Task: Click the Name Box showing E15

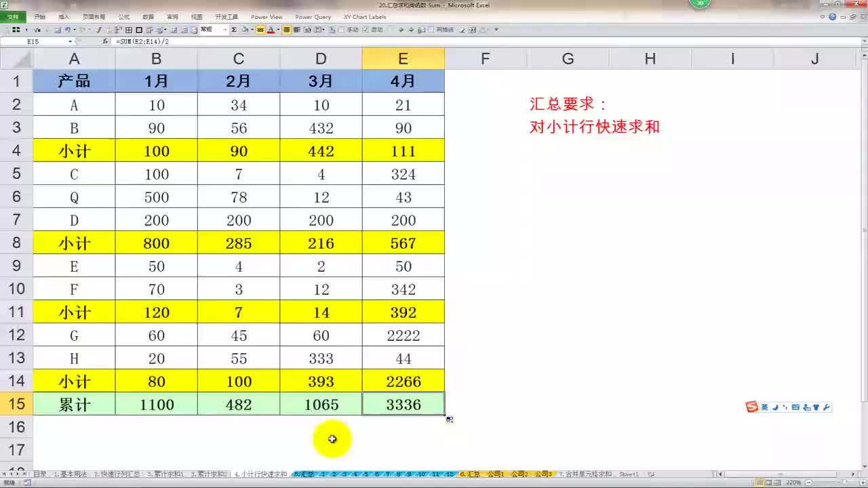Action: pos(33,41)
